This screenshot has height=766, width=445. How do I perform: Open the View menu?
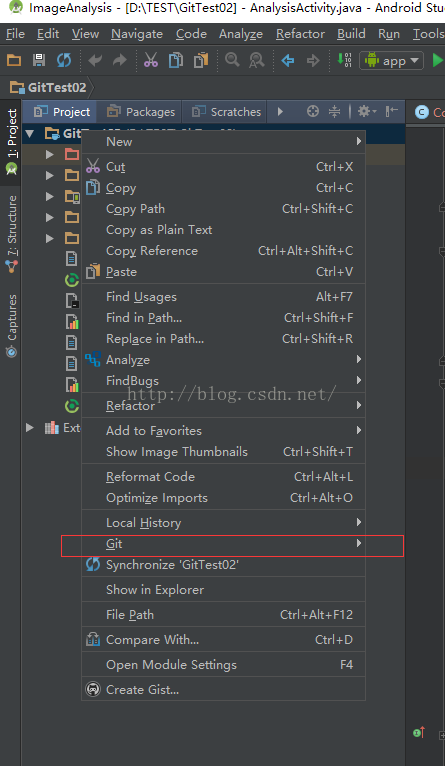pos(85,34)
